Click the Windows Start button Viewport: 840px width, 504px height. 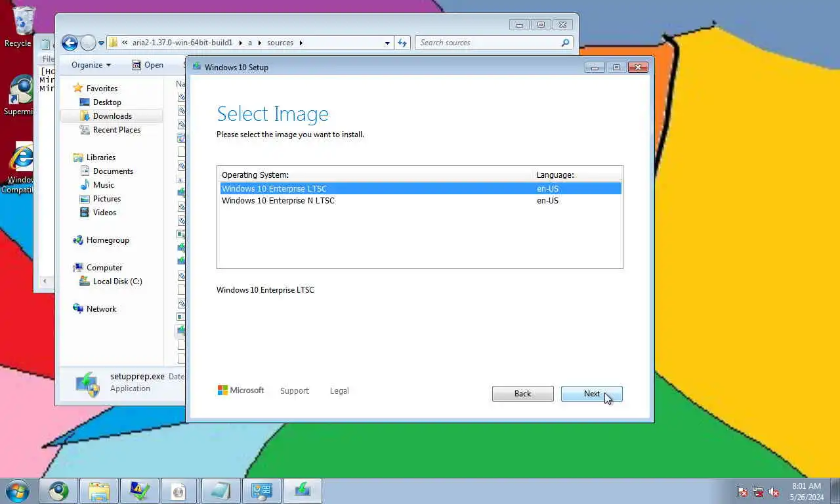[x=18, y=491]
